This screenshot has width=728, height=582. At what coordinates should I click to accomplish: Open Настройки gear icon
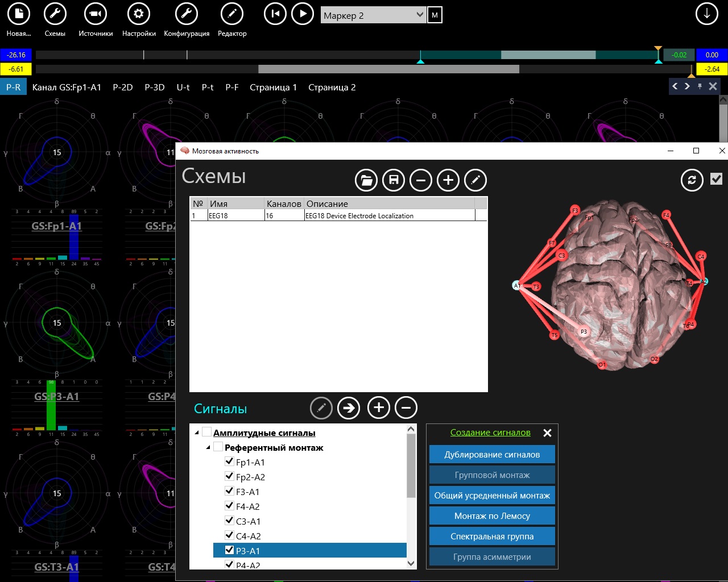[x=139, y=14]
